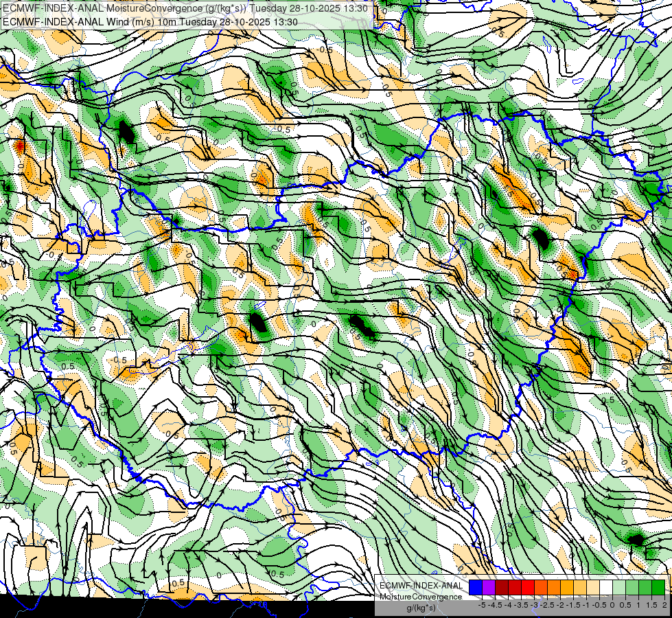
Task: Click the 'MoistureConvergence' label in the legend
Action: pos(421,597)
